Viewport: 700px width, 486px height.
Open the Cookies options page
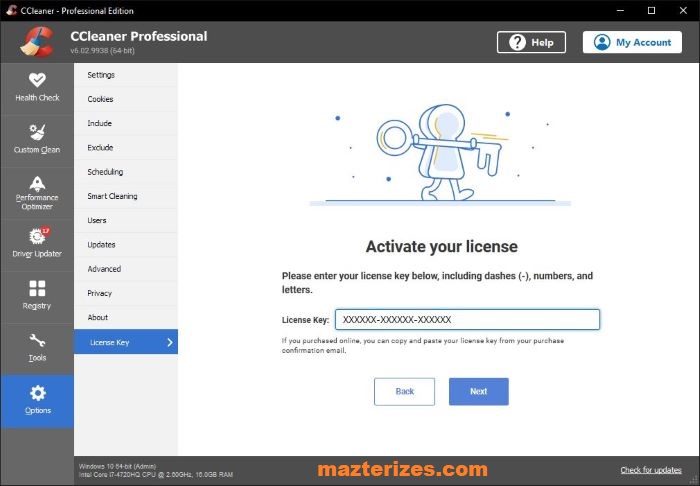pyautogui.click(x=126, y=99)
